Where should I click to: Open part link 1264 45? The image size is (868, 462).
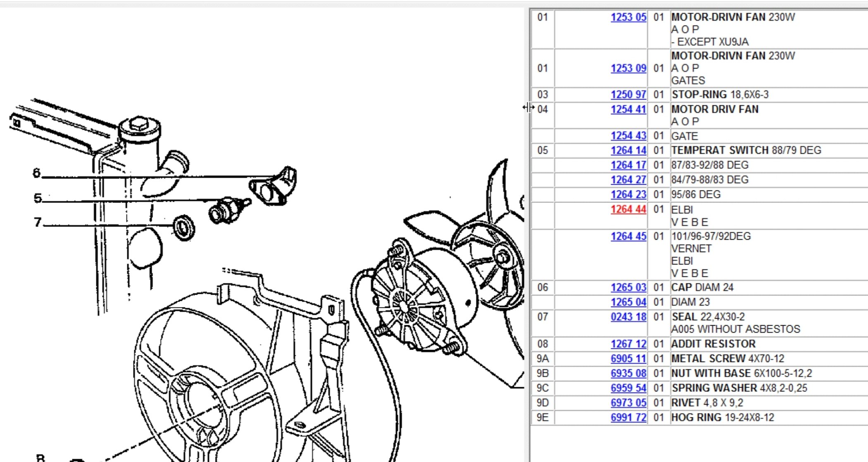(628, 236)
